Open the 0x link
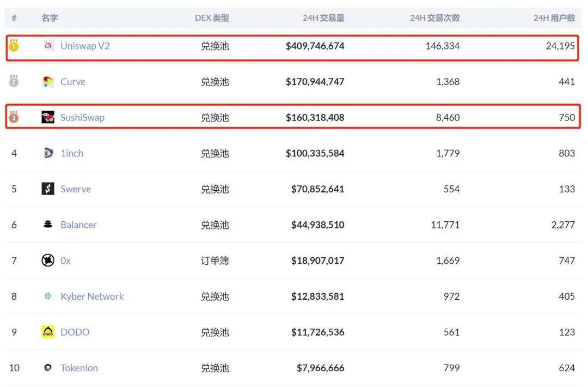 [x=65, y=261]
